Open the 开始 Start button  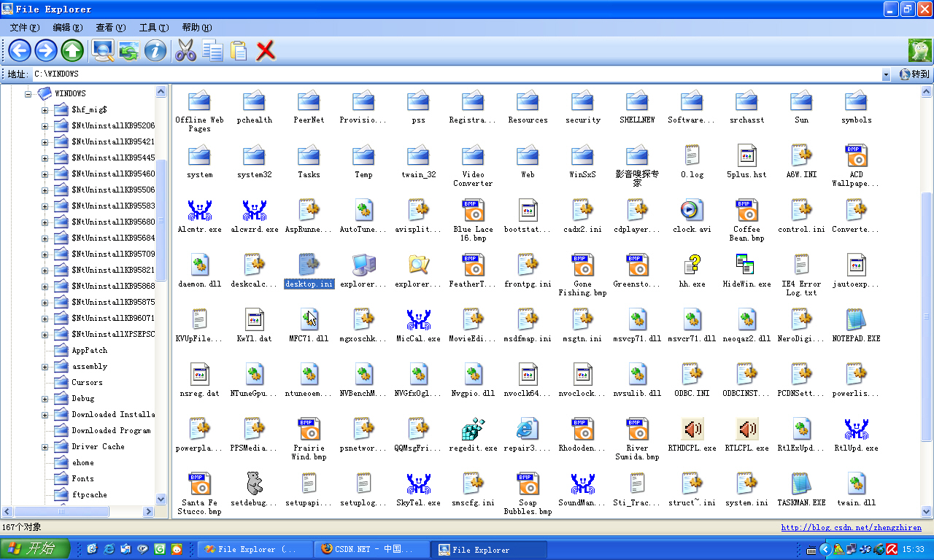pyautogui.click(x=36, y=549)
